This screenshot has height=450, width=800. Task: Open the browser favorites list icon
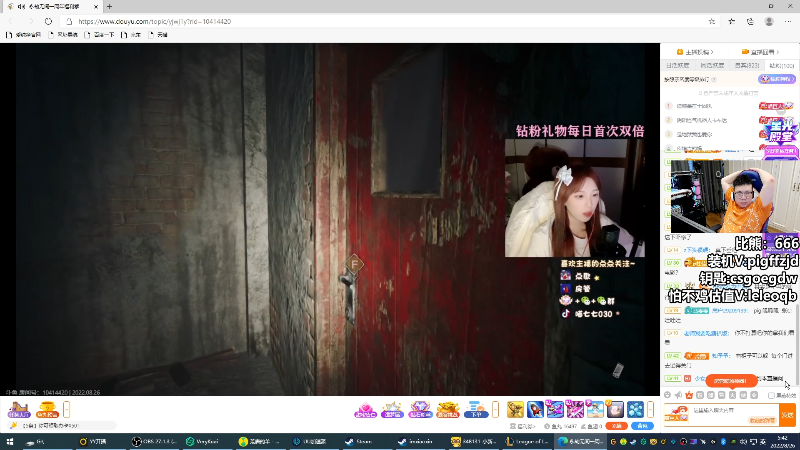[x=732, y=21]
